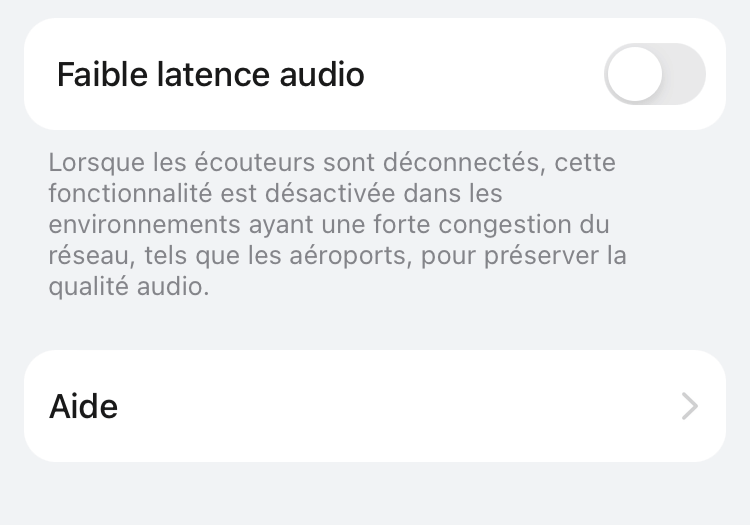750x525 pixels.
Task: Click the words "qualité audio." in the footer text
Action: 130,286
